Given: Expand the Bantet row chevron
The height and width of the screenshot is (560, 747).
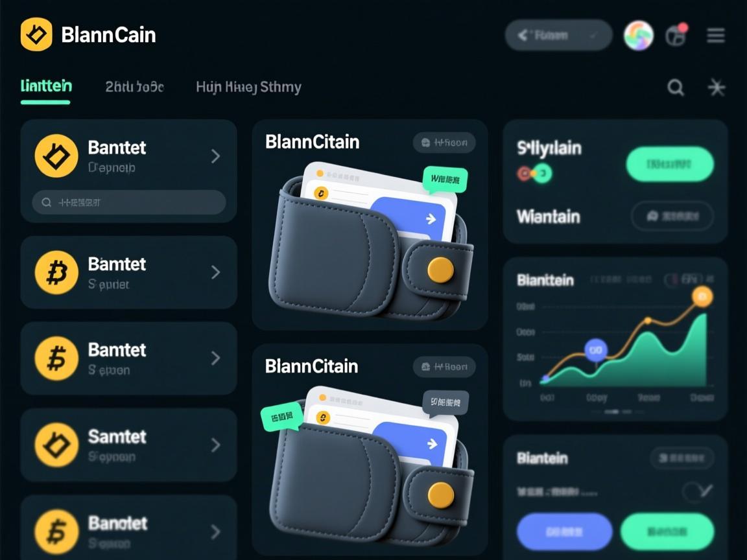Looking at the screenshot, I should [215, 156].
